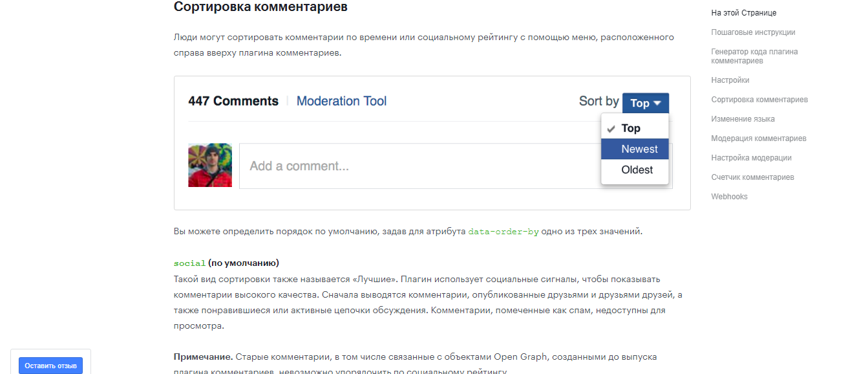Select "Oldest" from the sort menu
This screenshot has width=868, height=374.
[635, 170]
